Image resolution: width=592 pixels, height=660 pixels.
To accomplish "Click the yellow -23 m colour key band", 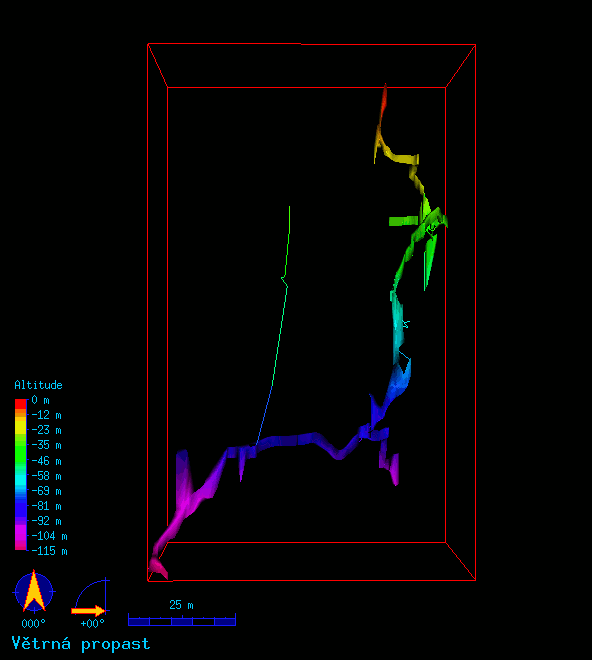I will [x=21, y=429].
